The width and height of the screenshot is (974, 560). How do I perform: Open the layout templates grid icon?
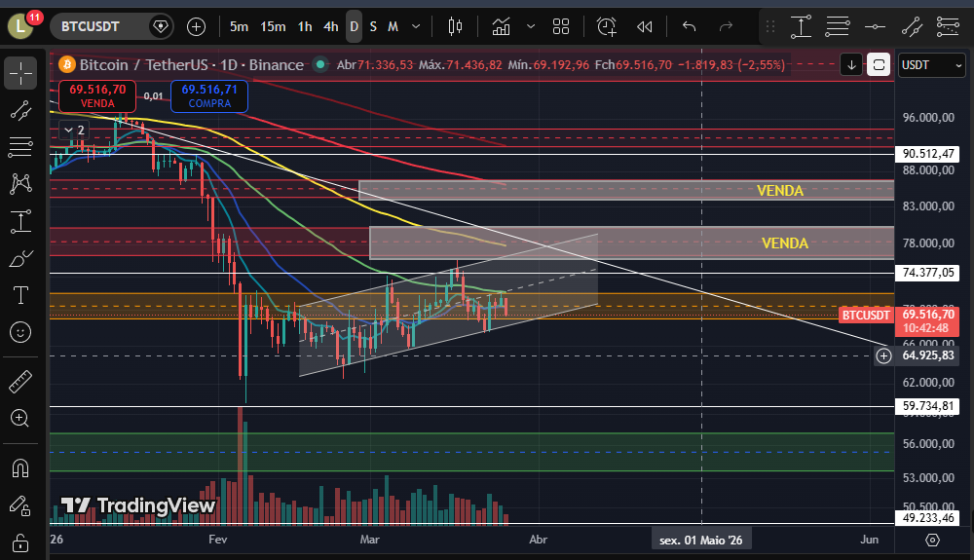tap(561, 26)
